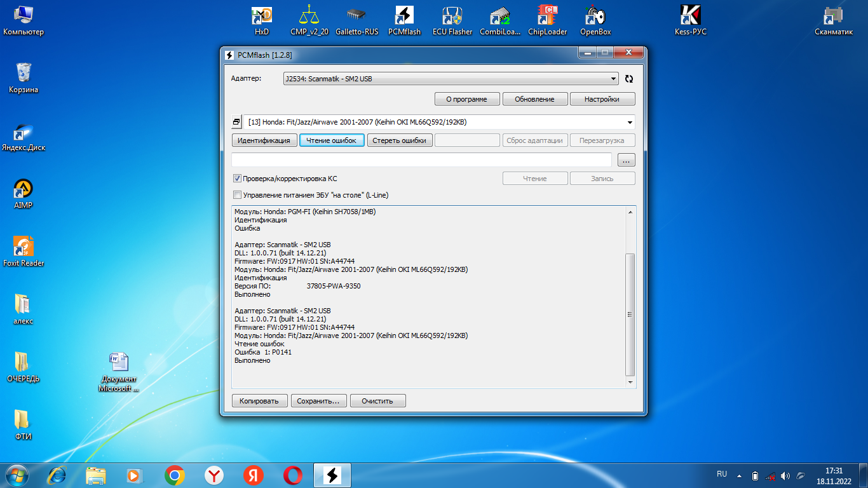868x488 pixels.
Task: Expand the Адаптер dropdown list
Action: (x=613, y=79)
